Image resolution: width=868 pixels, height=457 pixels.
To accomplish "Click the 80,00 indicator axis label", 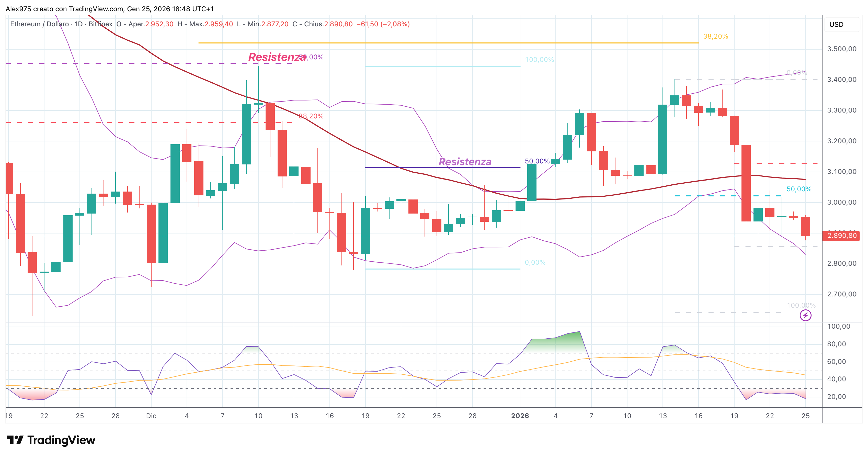I will click(837, 344).
